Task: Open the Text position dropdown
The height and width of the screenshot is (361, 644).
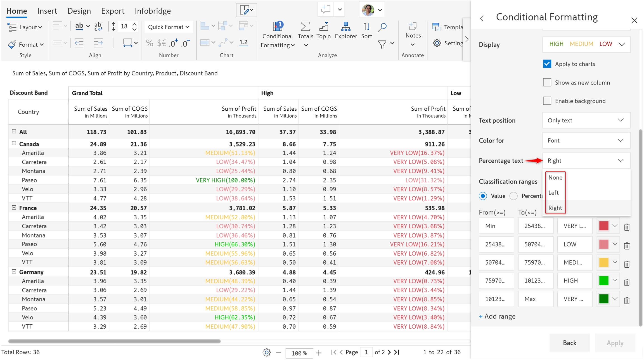Action: (x=586, y=120)
